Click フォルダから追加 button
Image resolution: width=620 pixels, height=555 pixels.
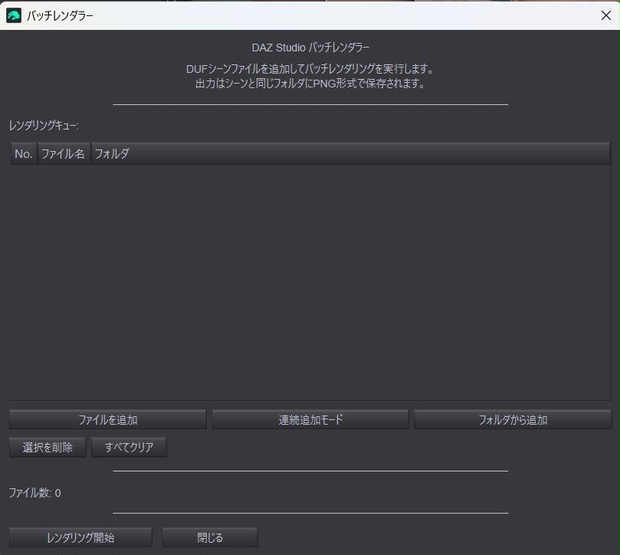coord(513,419)
